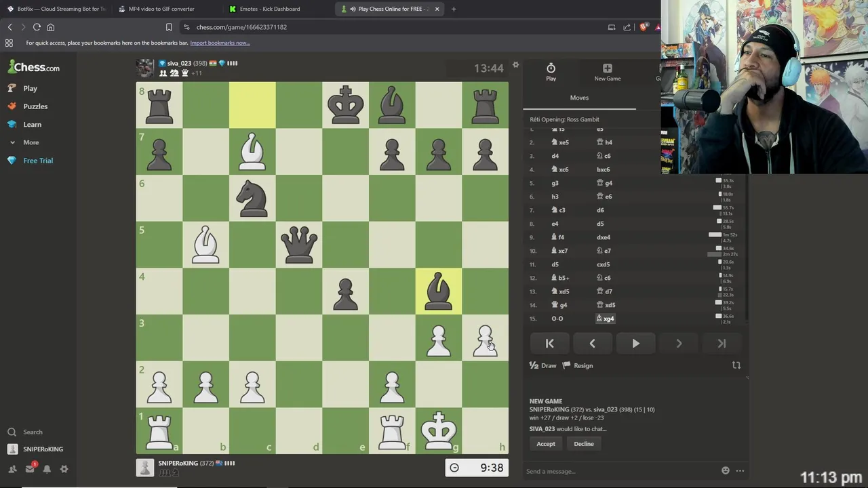
Task: Click the play moves button
Action: (635, 344)
